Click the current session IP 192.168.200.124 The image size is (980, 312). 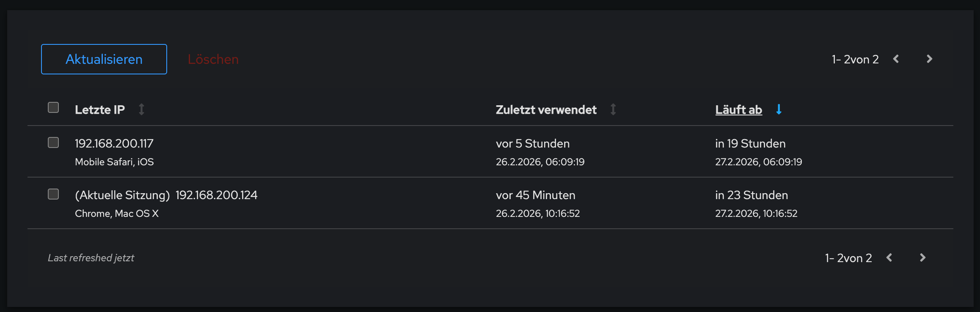point(216,195)
